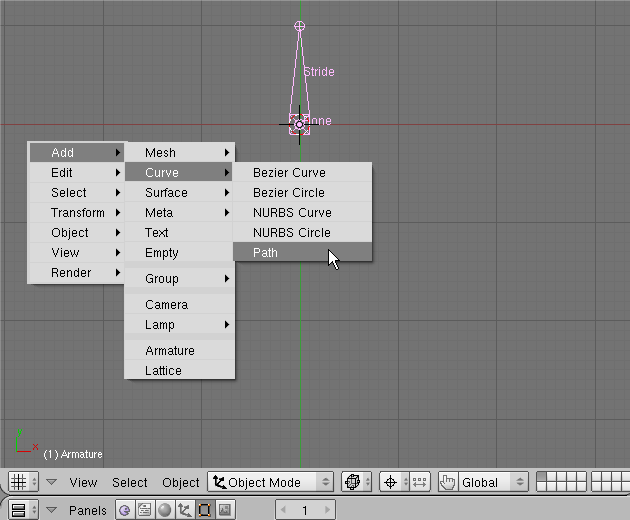The height and width of the screenshot is (520, 630).
Task: Add an Armature from the menu
Action: (180, 350)
